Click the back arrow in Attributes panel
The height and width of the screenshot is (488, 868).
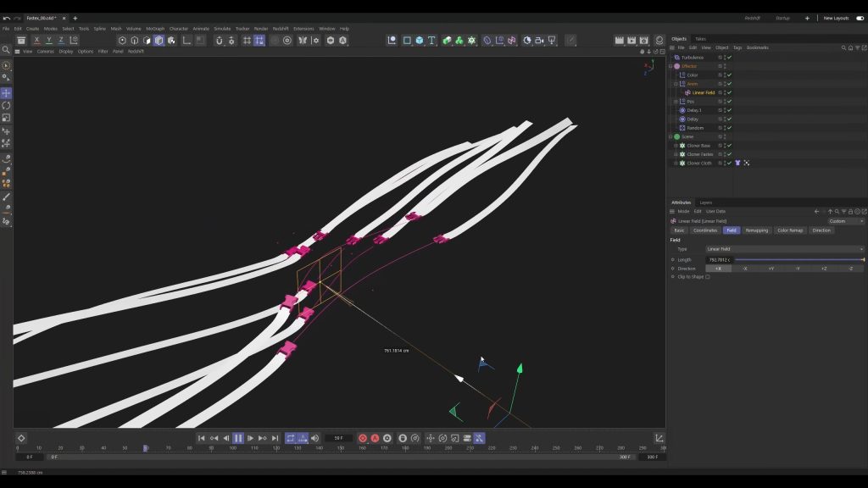816,211
